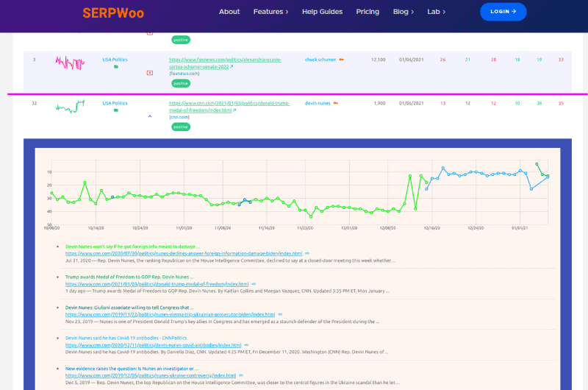Open 'Devin Nunes said he has Covid-19' title

click(x=126, y=338)
